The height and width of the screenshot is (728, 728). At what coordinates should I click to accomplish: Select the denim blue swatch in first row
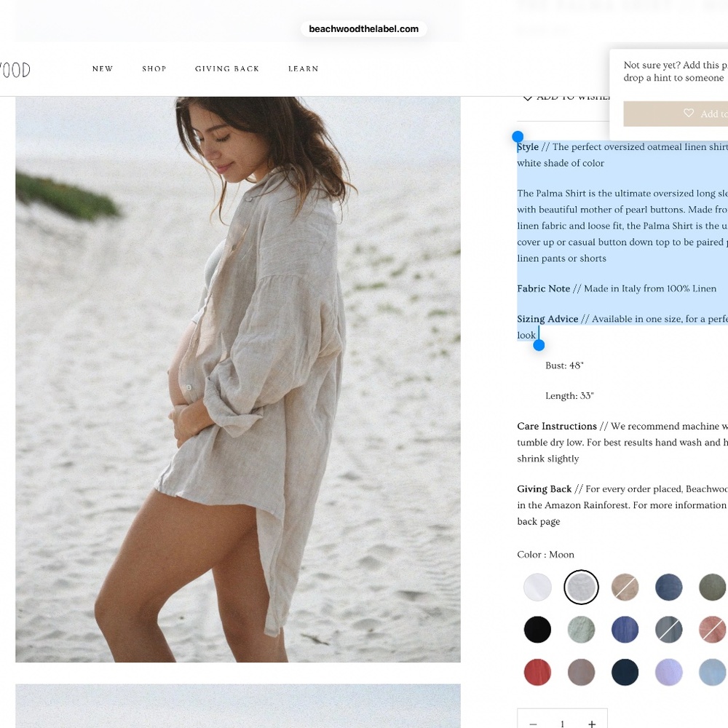pyautogui.click(x=668, y=587)
